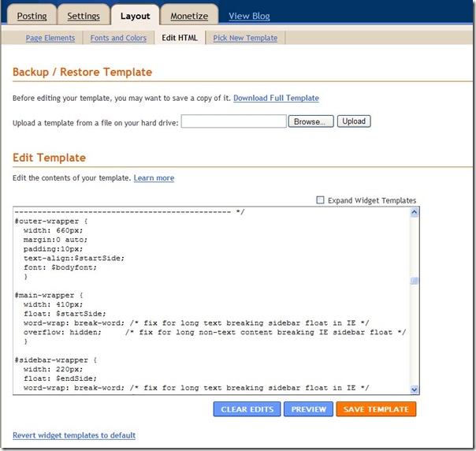Open the Monetize tab
Image resolution: width=476 pixels, height=451 pixels.
pos(189,16)
